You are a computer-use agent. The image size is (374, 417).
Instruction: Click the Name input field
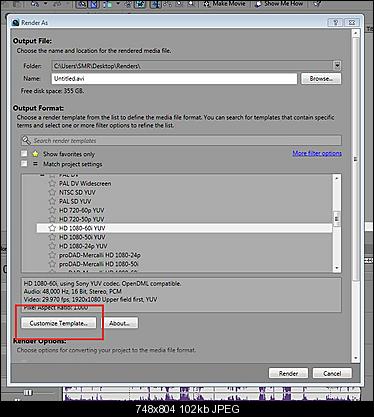tap(174, 79)
